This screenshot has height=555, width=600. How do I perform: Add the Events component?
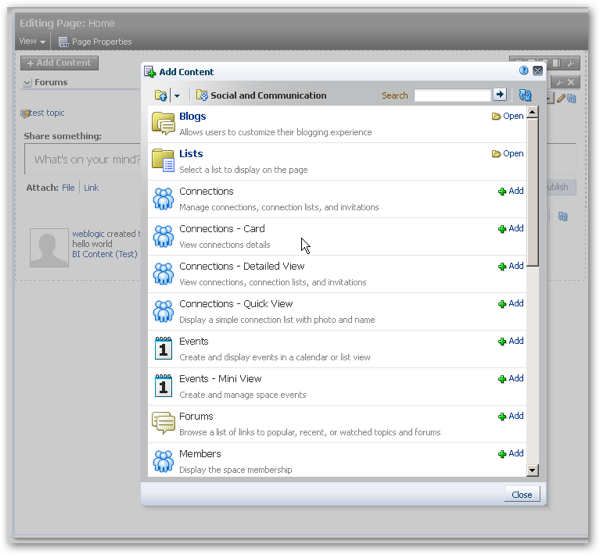click(510, 341)
